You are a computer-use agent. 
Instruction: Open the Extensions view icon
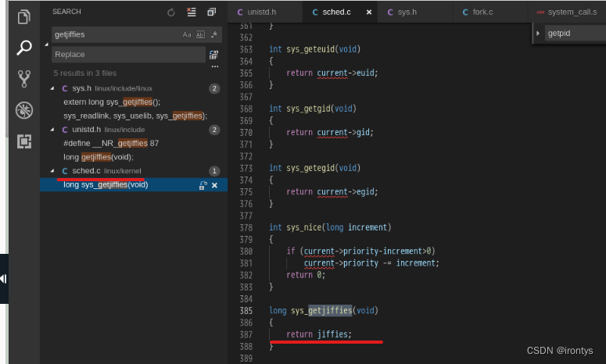tap(24, 141)
